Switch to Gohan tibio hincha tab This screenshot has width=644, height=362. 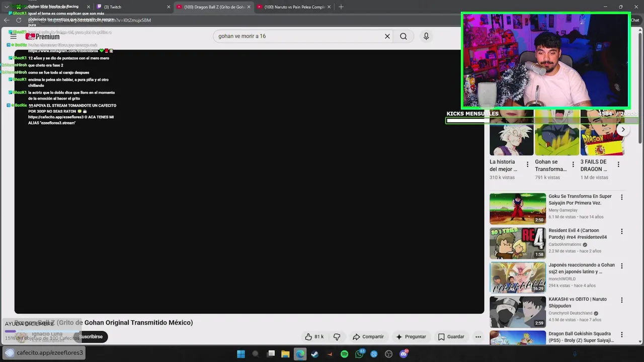click(53, 7)
